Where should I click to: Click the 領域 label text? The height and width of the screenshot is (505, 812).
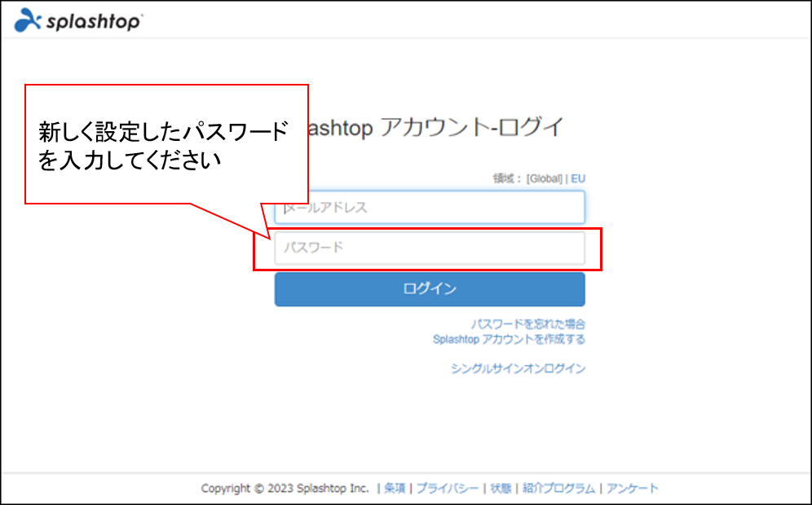pos(503,178)
